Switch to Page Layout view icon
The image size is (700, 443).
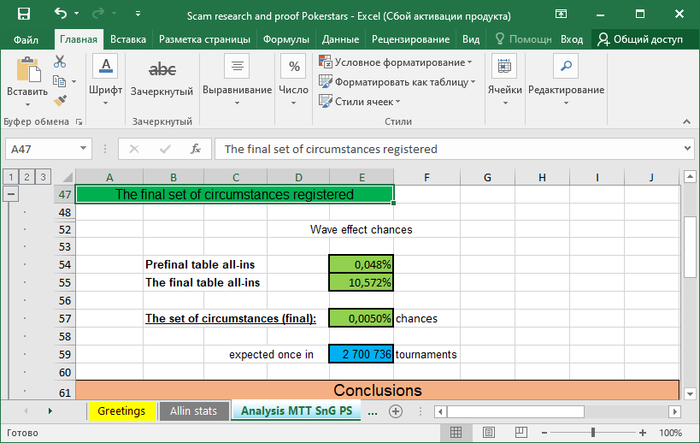(489, 432)
